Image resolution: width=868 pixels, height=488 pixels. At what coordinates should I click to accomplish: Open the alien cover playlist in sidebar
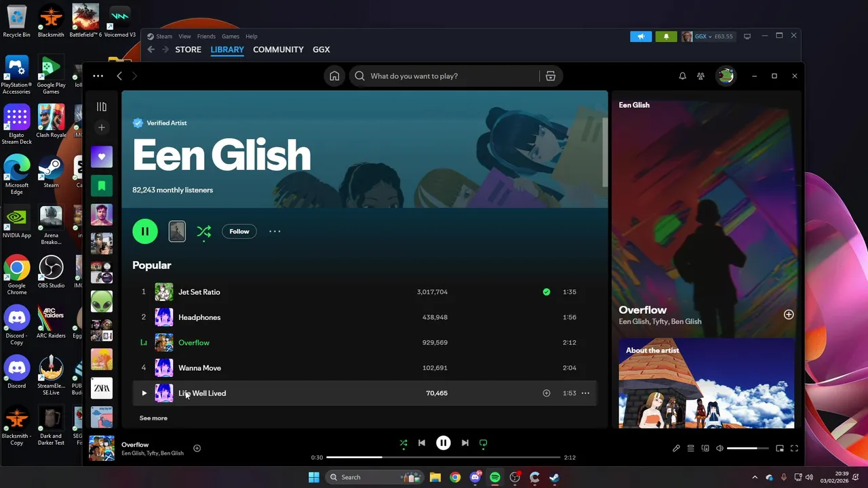coord(102,302)
